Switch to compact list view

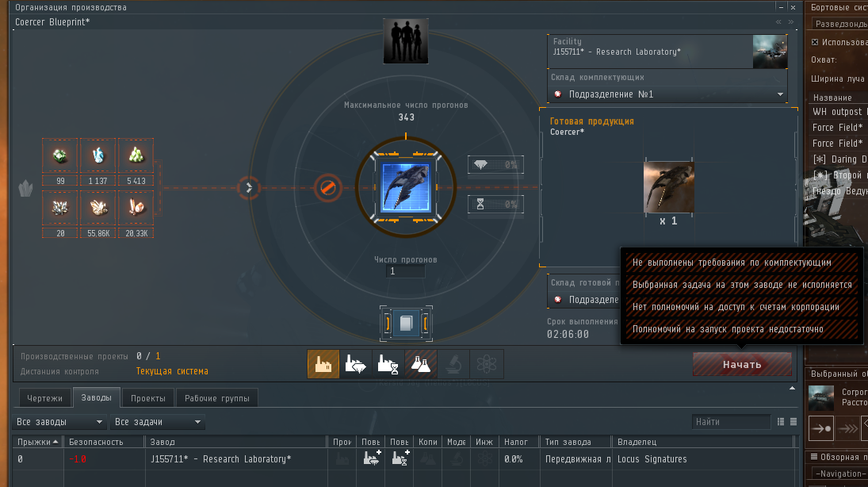tap(793, 422)
